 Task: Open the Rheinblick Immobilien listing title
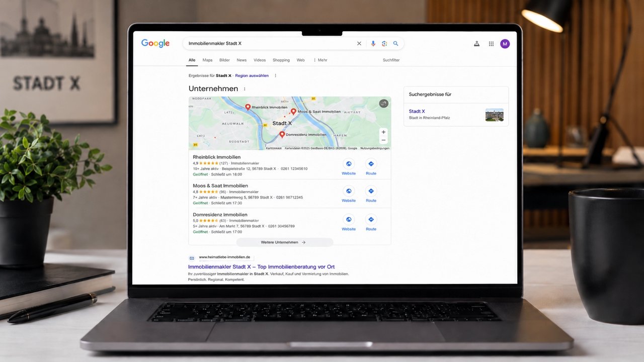[217, 157]
